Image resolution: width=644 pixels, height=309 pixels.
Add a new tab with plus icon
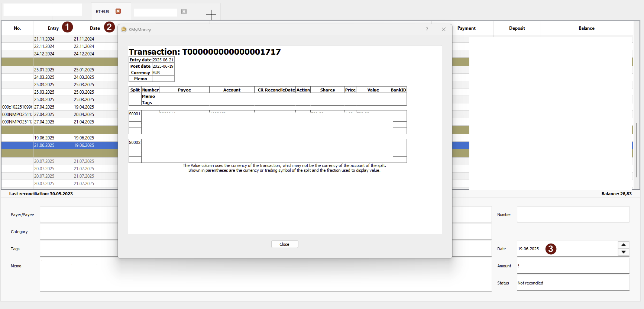[x=211, y=15]
